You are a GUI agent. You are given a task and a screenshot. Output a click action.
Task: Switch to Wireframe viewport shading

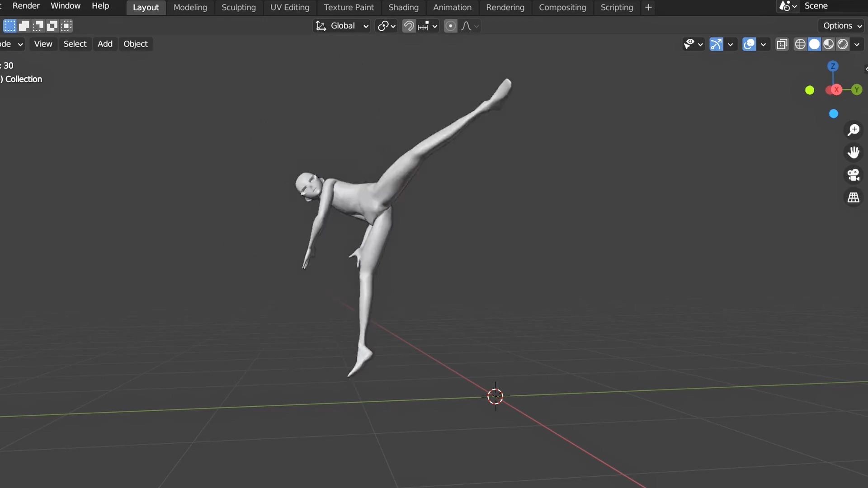(800, 44)
